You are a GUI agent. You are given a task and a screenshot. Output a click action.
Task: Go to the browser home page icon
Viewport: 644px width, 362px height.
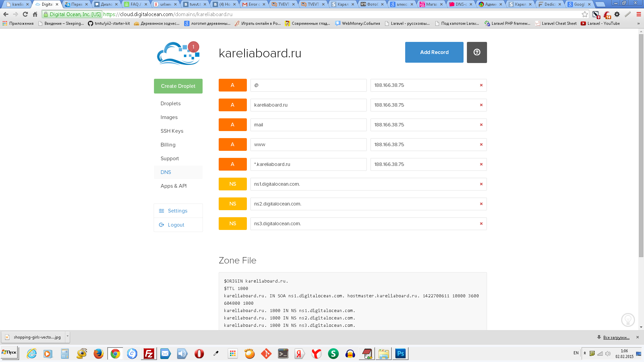(35, 14)
